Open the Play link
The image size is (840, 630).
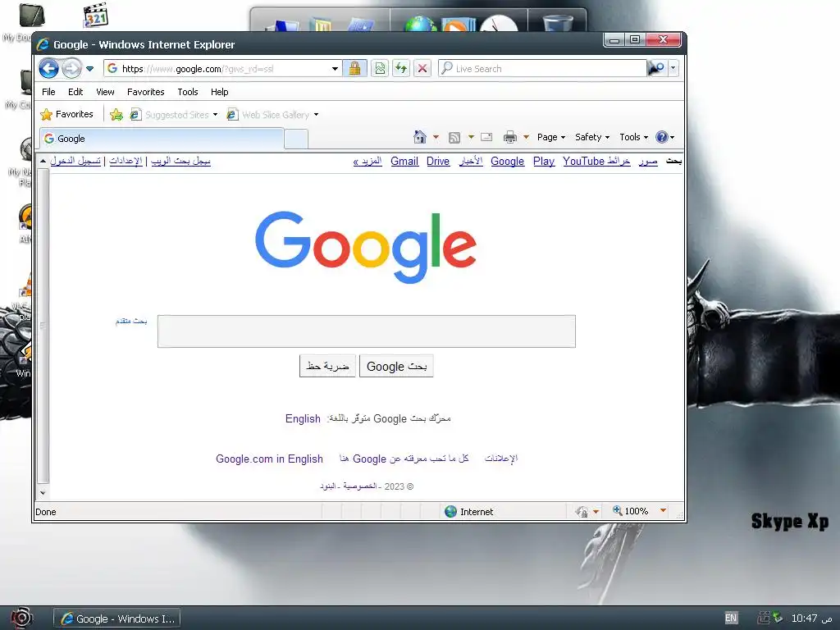point(544,162)
